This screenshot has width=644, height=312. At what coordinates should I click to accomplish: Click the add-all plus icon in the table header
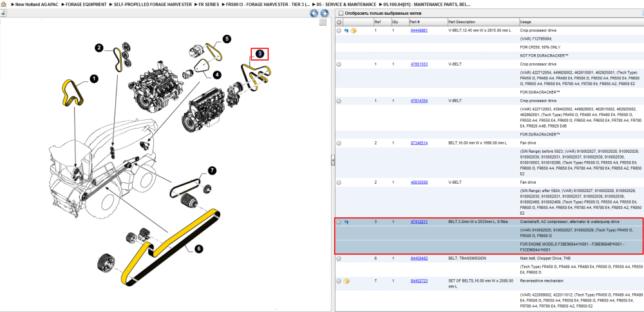[339, 22]
